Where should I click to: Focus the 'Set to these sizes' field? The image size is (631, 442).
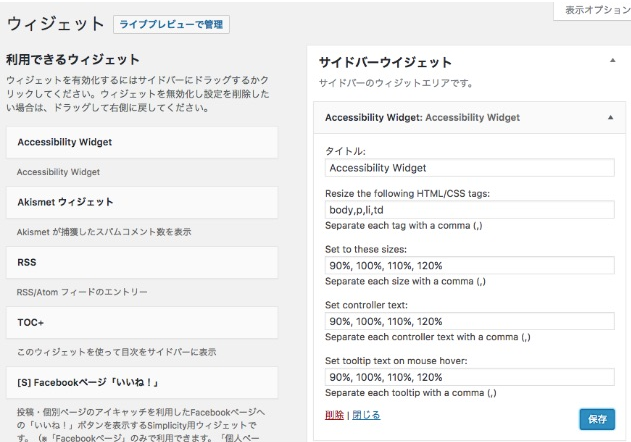[x=470, y=266]
